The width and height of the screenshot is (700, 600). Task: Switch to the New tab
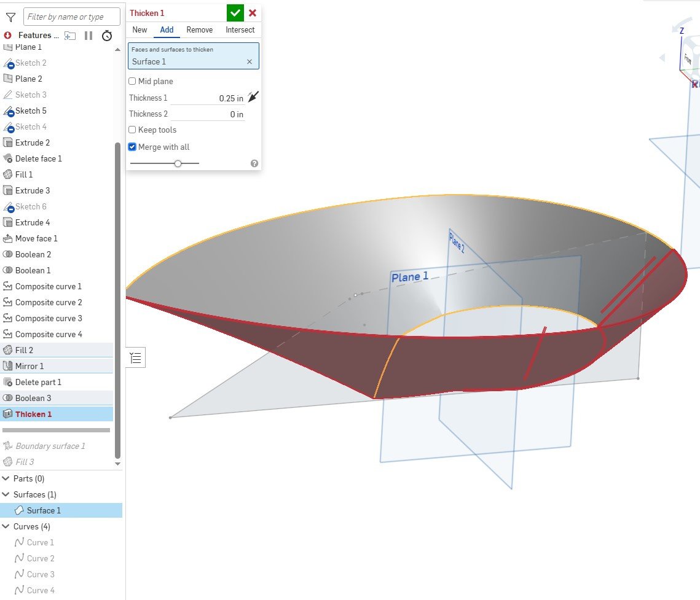[140, 30]
